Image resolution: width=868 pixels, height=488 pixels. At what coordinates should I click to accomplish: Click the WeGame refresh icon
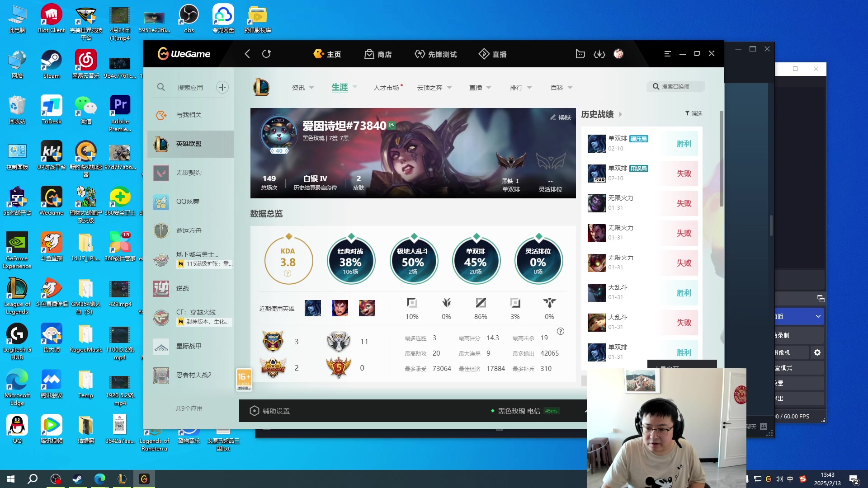click(x=267, y=54)
